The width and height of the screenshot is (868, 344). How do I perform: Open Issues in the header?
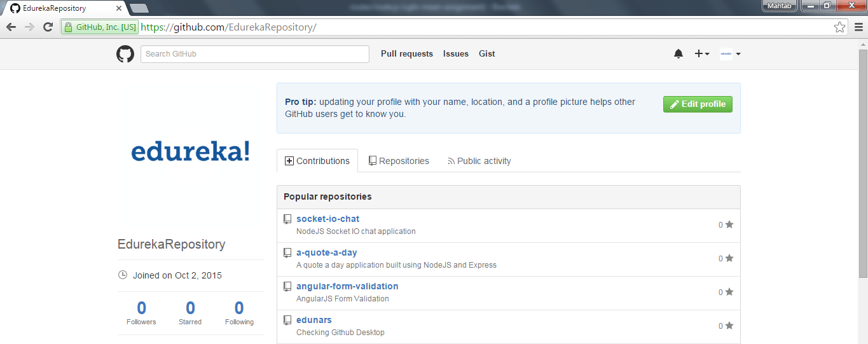456,54
